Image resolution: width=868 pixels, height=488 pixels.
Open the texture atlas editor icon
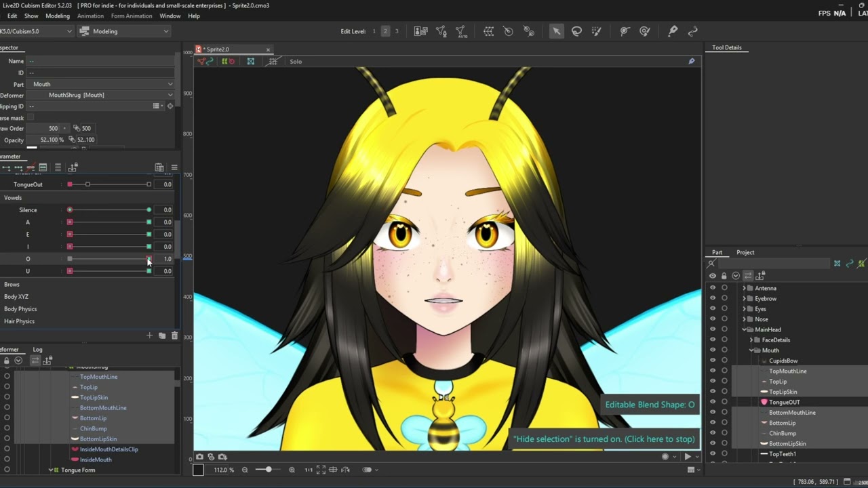click(x=421, y=31)
